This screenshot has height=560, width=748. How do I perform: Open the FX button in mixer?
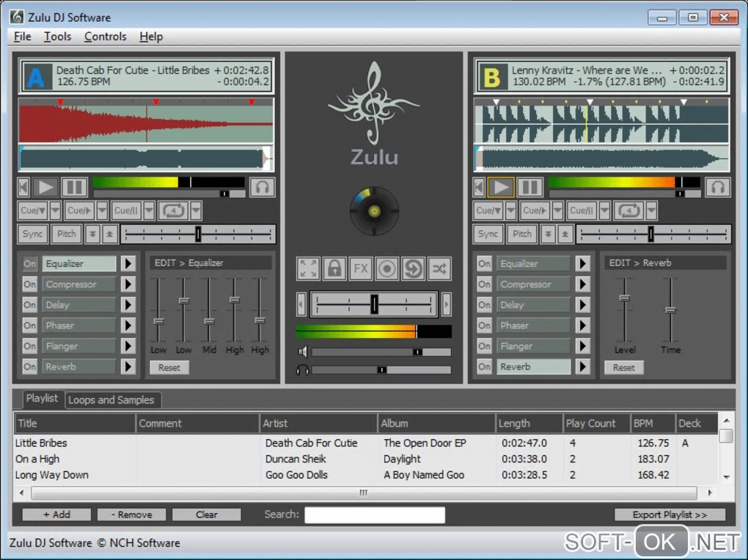pos(361,268)
